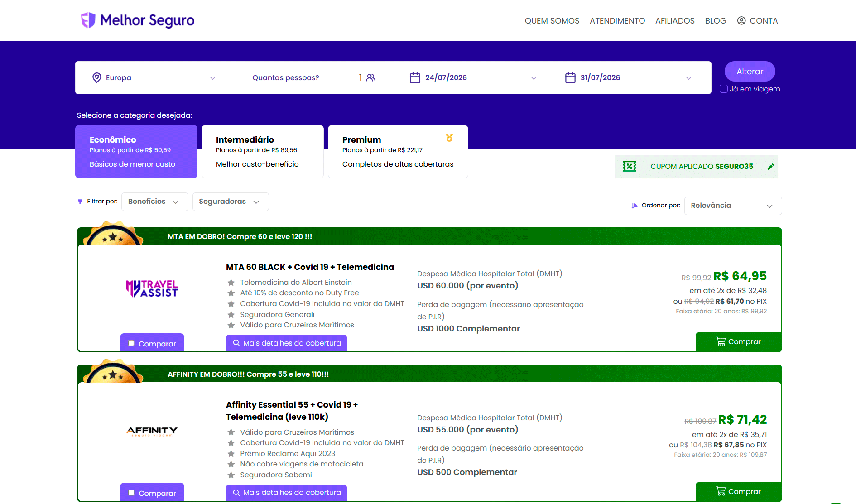This screenshot has height=504, width=856.
Task: Click the star icon beside Seguradora Generali
Action: click(x=231, y=315)
